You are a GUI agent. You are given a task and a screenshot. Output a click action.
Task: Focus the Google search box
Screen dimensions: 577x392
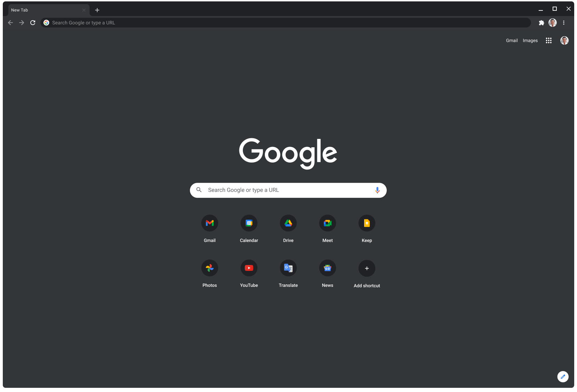coord(288,190)
